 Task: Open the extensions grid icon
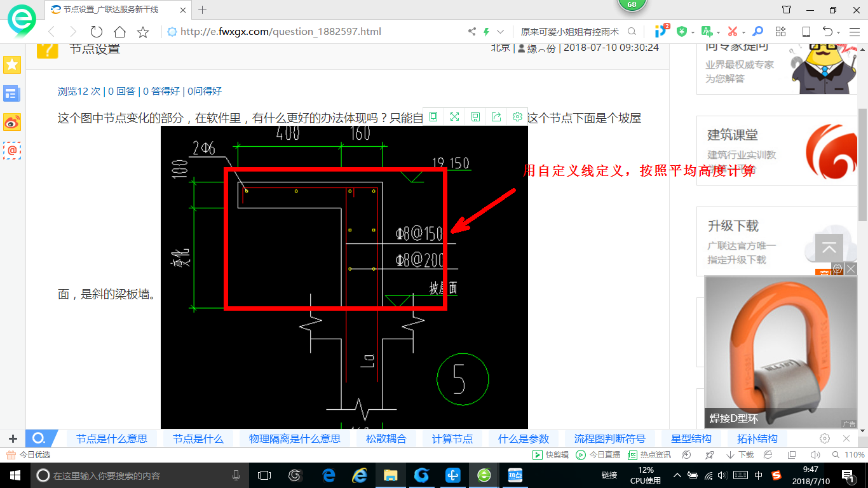pyautogui.click(x=781, y=32)
